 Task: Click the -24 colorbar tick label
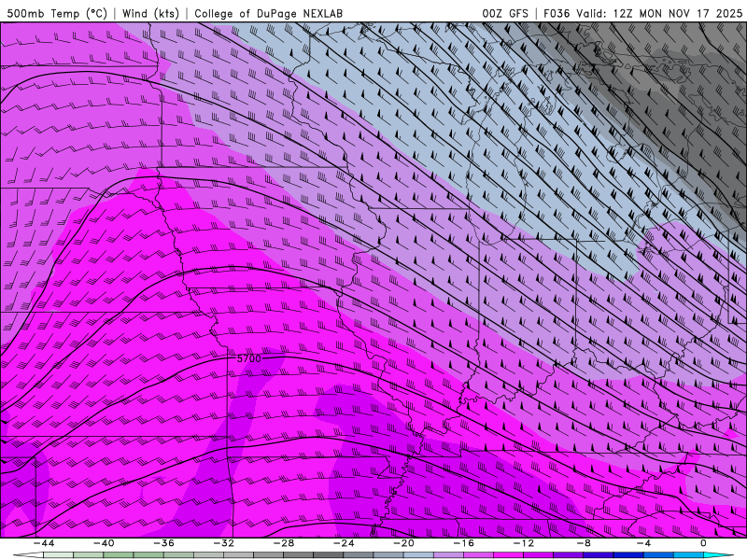click(344, 543)
